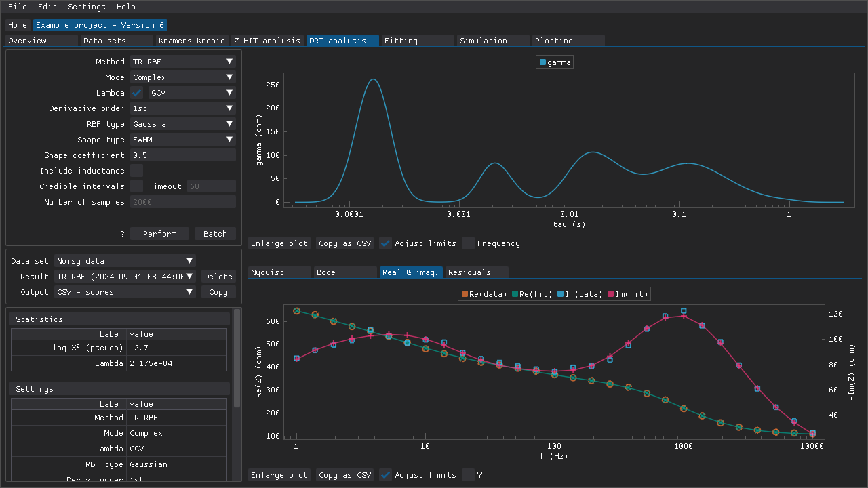The width and height of the screenshot is (868, 488).
Task: Show the Nyquist plot tab
Action: 279,272
